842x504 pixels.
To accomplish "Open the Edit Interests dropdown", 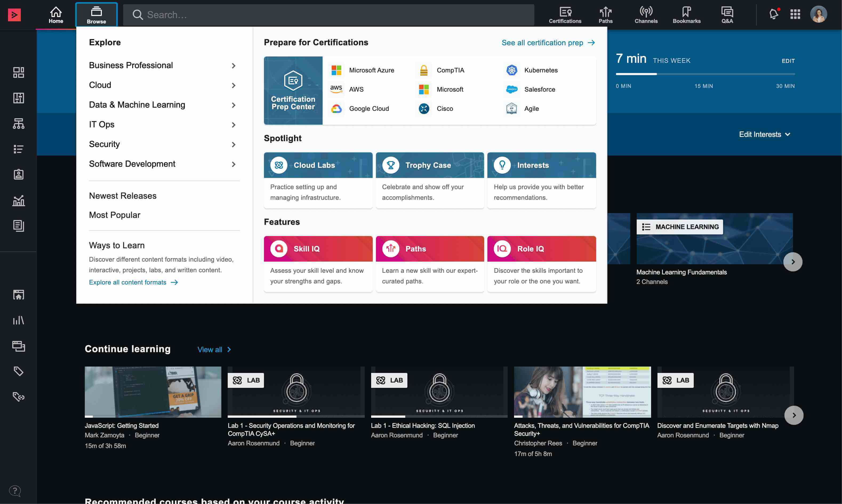I will click(764, 135).
